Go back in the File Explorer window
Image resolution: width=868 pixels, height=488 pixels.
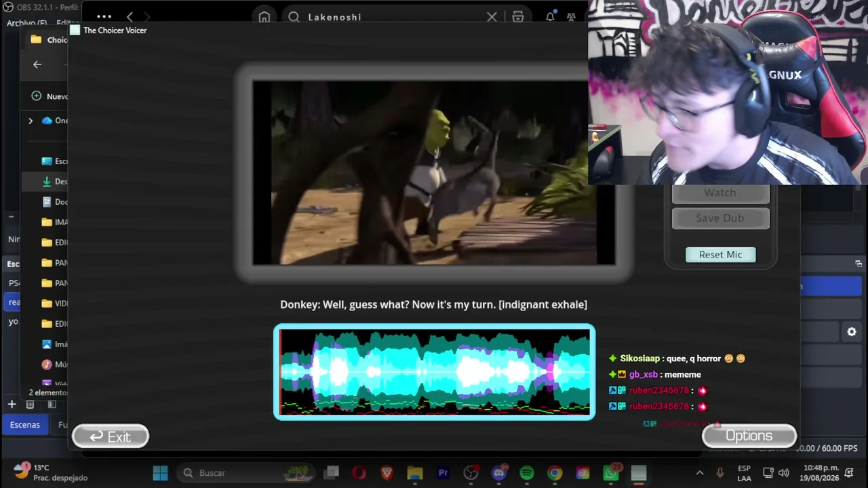37,64
